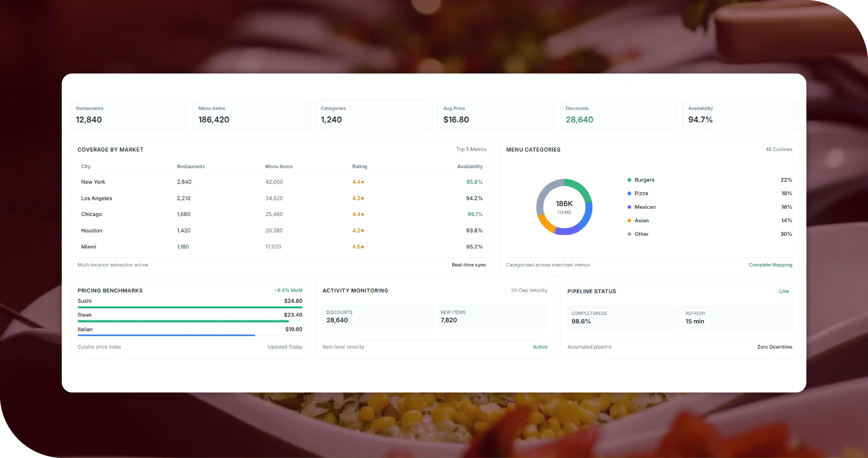Click the Sushi price bar
This screenshot has height=458, width=868.
click(190, 307)
